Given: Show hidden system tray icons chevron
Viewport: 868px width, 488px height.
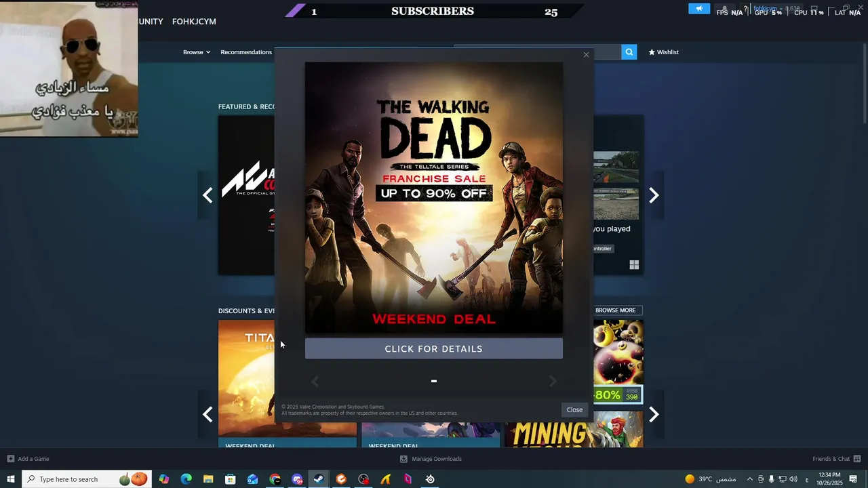Looking at the screenshot, I should click(x=749, y=479).
